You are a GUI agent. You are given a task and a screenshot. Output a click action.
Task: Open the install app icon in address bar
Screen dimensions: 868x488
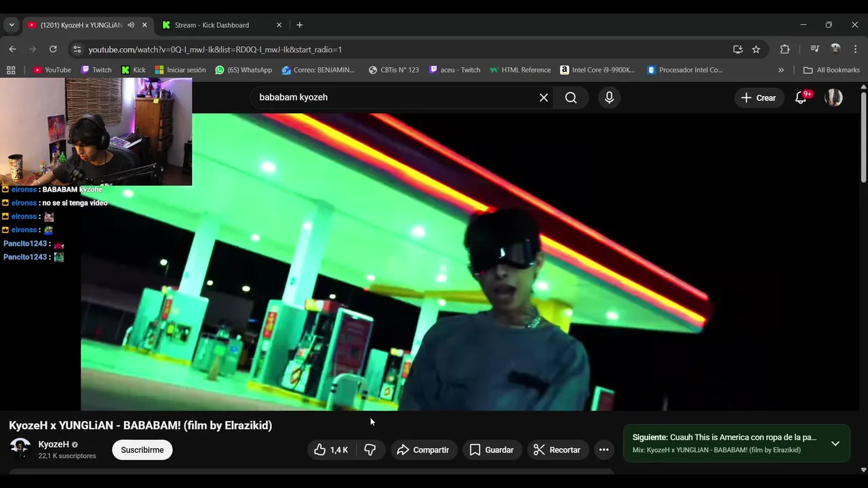738,49
